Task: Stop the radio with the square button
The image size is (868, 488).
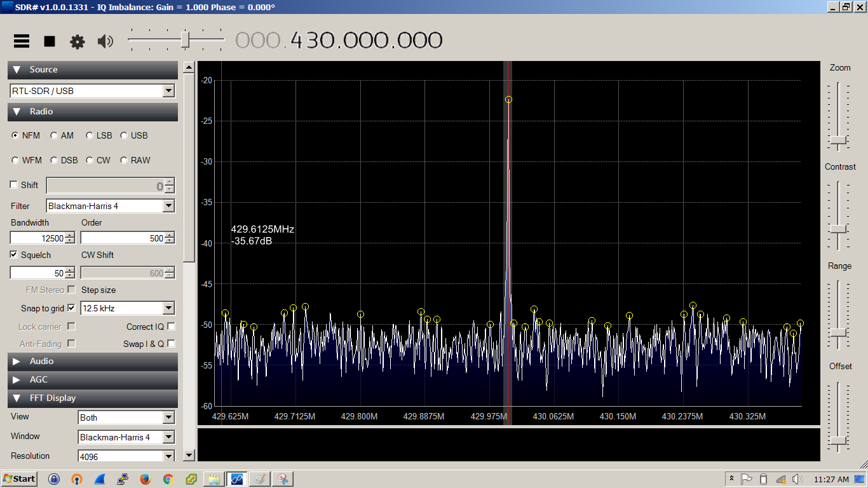Action: click(x=50, y=41)
